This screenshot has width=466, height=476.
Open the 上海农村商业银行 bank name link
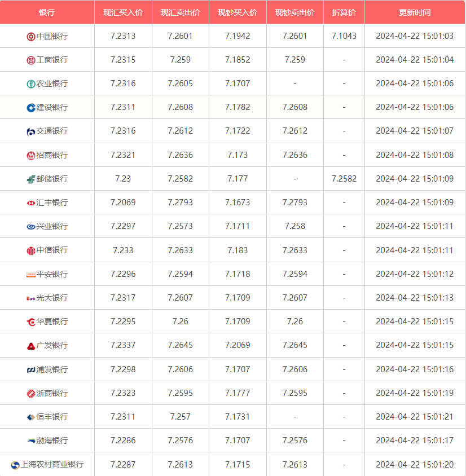point(52,465)
